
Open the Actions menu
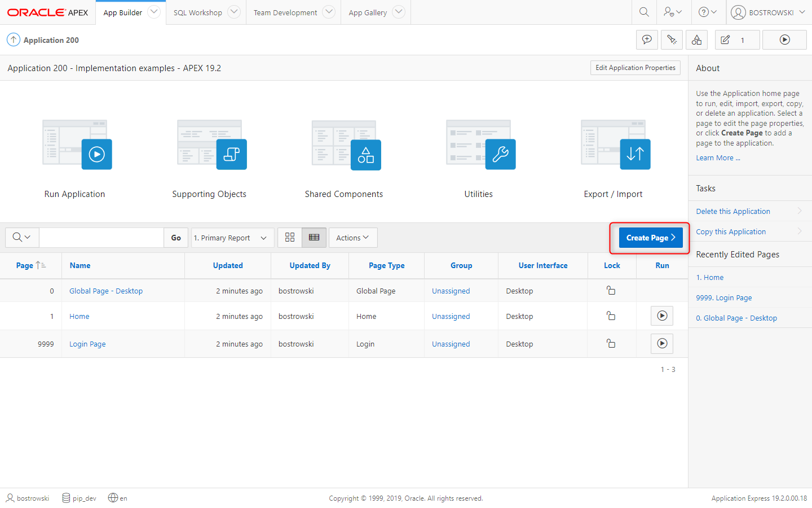(353, 238)
